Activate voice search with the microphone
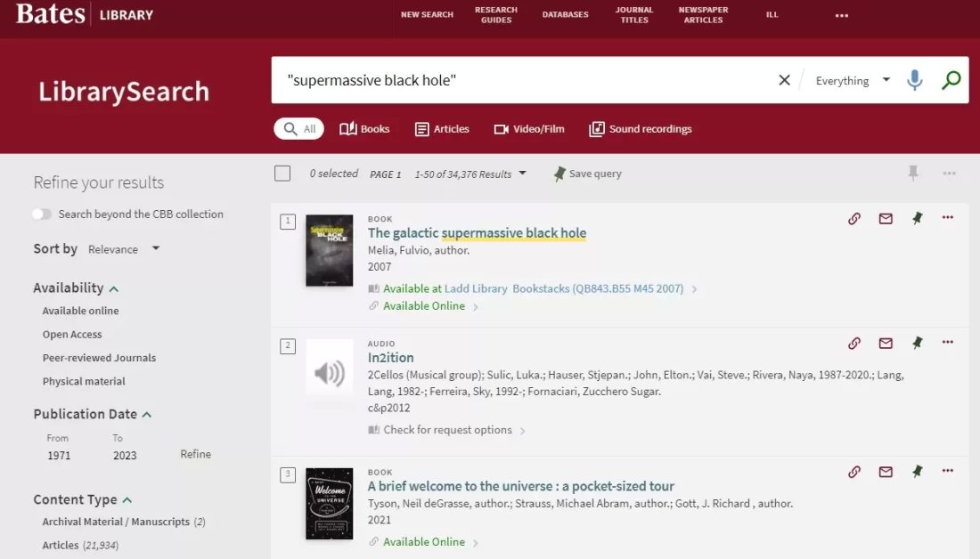 (x=915, y=79)
